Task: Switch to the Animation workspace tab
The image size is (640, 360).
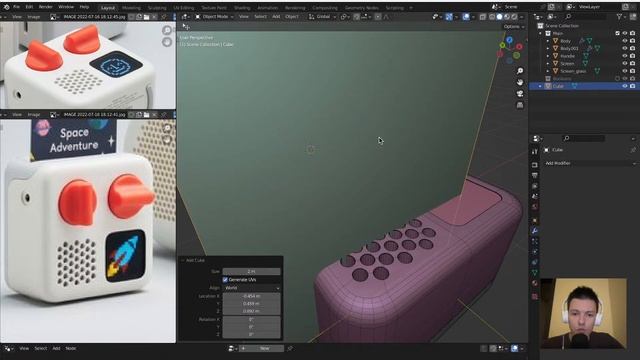Action: 267,8
